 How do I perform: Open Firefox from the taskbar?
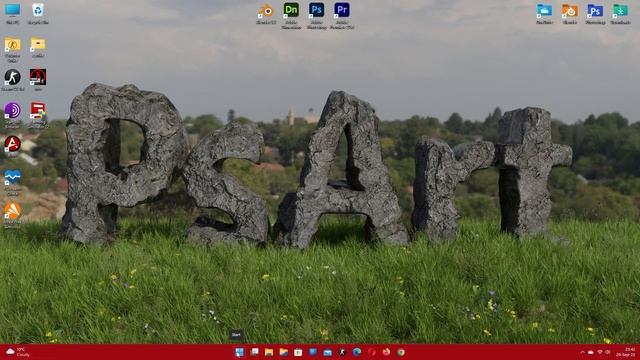[386, 352]
